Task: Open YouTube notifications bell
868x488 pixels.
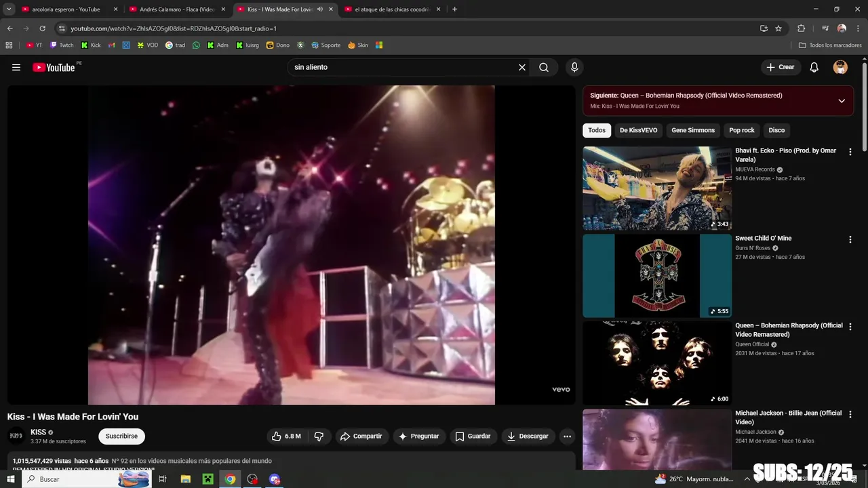Action: [814, 67]
